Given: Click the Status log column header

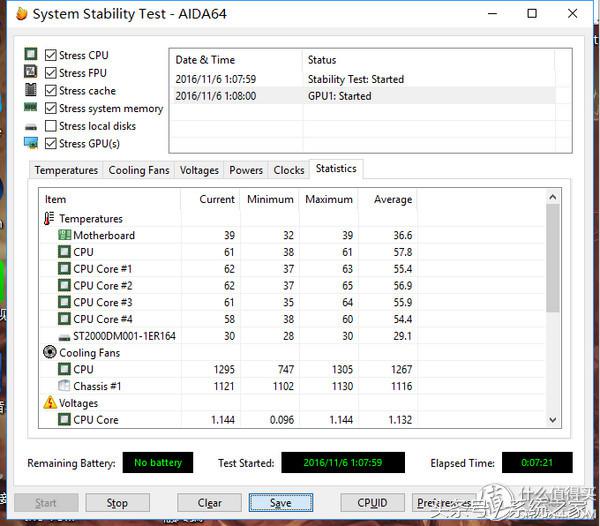Looking at the screenshot, I should point(428,60).
